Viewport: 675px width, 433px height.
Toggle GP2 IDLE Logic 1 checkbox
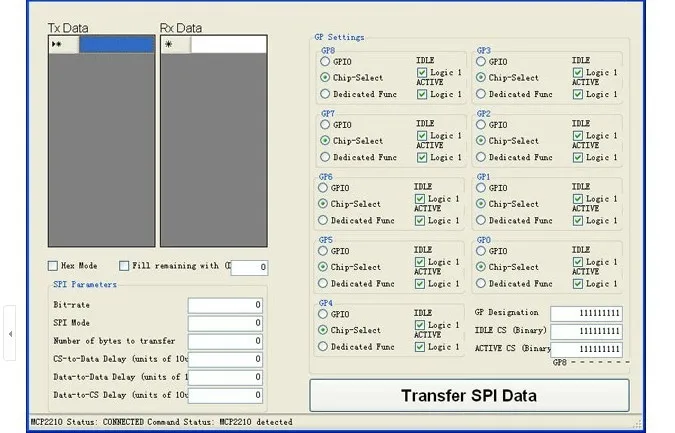tap(578, 136)
